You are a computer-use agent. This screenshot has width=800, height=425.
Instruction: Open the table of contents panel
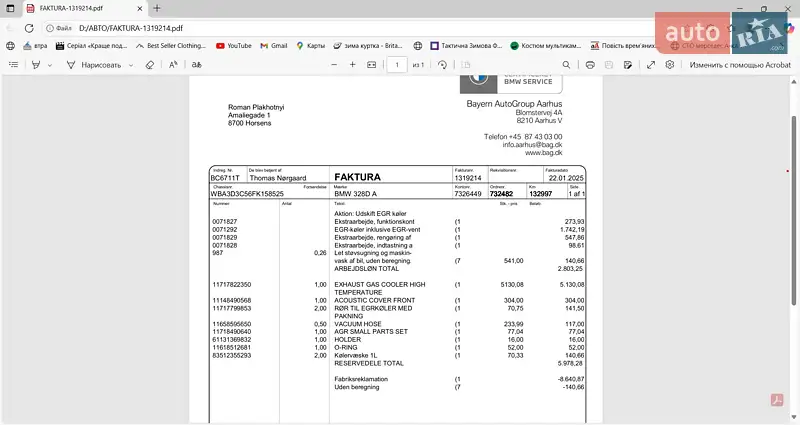13,64
